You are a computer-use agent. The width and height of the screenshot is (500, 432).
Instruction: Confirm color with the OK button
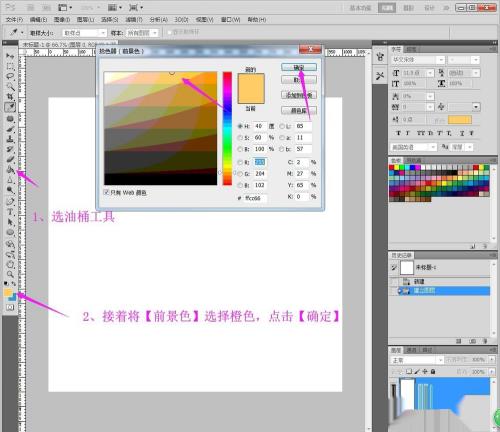tap(299, 67)
